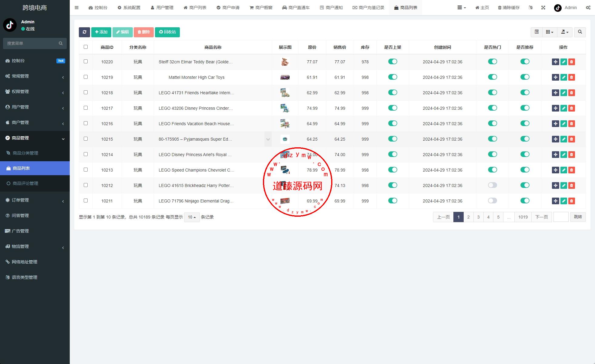The width and height of the screenshot is (595, 364).
Task: Click edit pencil icon for product 10212
Action: tap(563, 185)
